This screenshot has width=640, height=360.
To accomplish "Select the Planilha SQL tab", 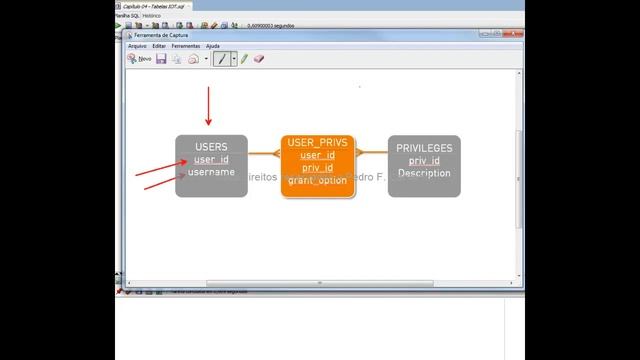I will pyautogui.click(x=127, y=16).
